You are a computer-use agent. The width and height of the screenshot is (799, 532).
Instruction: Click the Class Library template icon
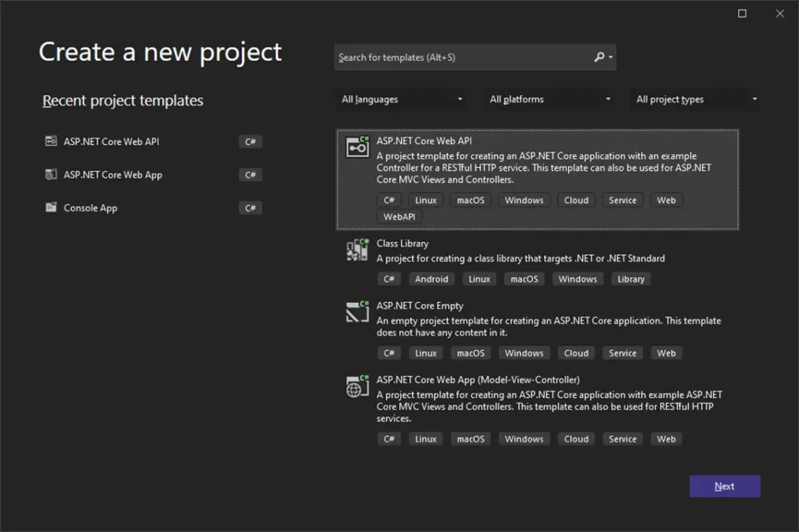tap(357, 250)
